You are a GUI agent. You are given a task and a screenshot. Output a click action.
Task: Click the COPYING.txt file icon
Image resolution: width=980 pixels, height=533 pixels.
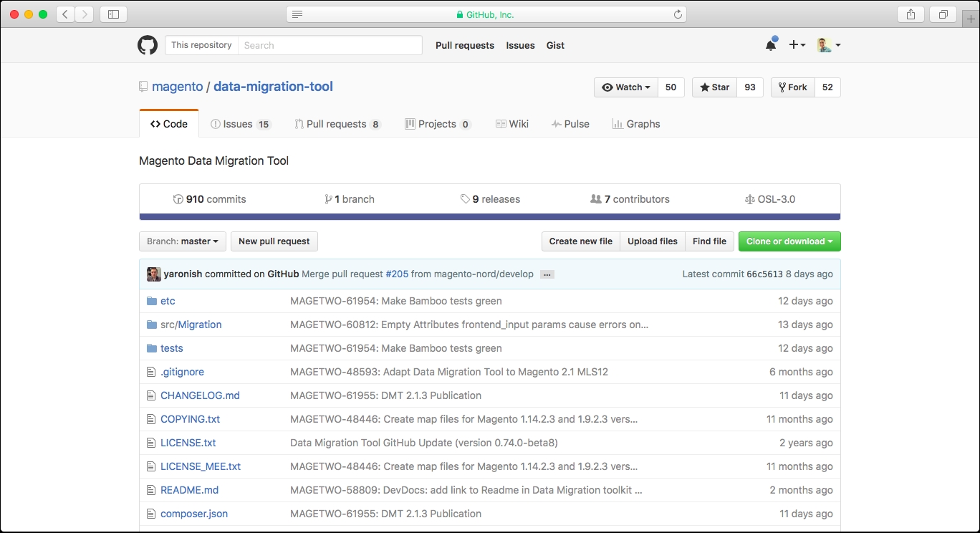[x=151, y=419]
